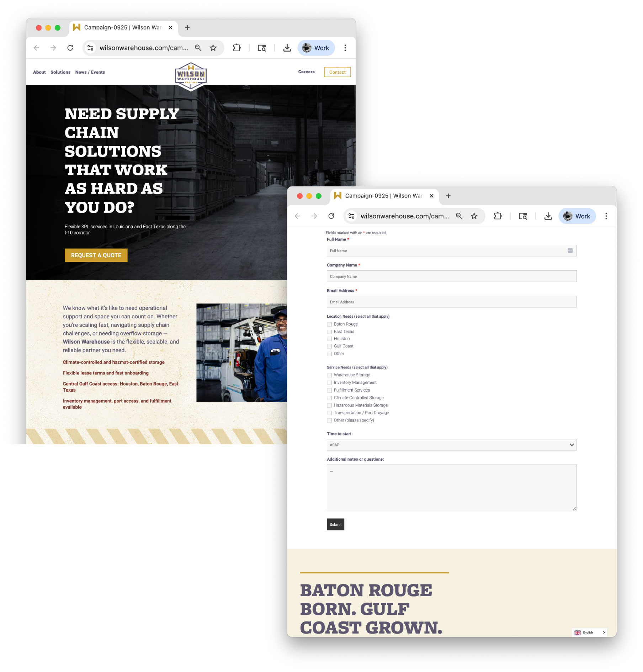Viewport: 643px width, 672px height.
Task: Open extensions puzzle icon in rear window
Action: coord(237,48)
